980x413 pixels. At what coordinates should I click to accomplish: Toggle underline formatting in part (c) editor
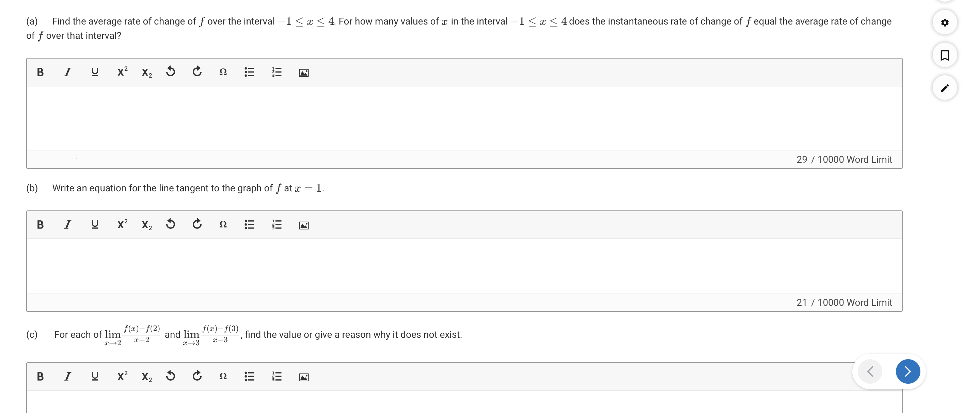(x=95, y=376)
